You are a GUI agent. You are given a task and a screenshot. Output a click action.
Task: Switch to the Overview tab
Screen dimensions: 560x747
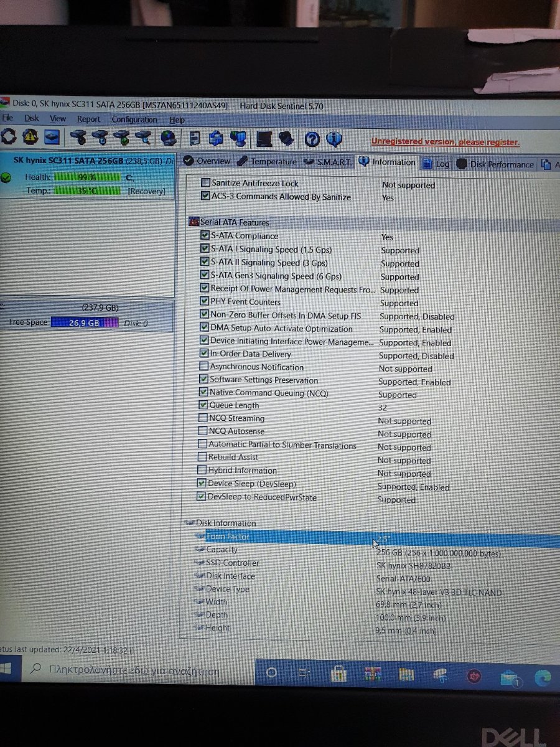207,161
